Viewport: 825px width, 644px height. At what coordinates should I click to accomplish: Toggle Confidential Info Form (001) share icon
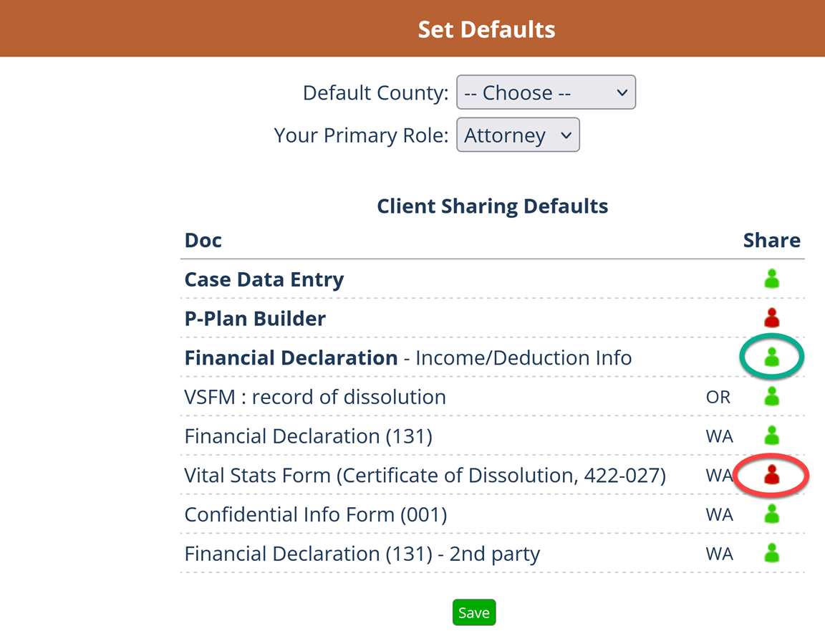[x=771, y=514]
